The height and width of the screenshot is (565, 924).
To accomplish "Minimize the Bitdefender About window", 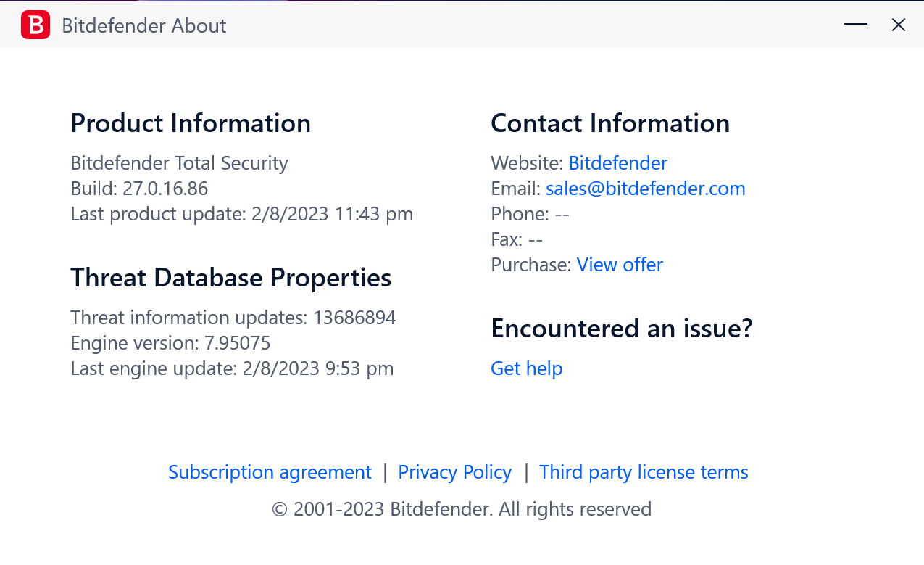I will point(856,25).
